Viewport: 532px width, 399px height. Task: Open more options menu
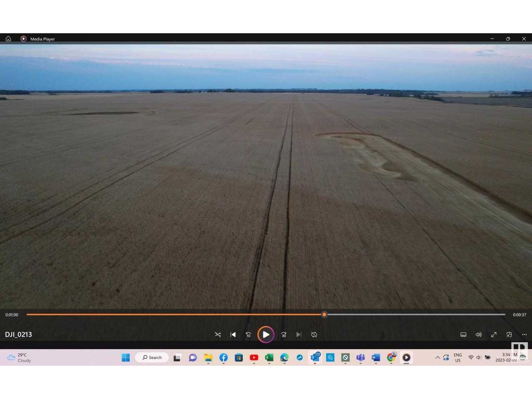[x=524, y=335]
